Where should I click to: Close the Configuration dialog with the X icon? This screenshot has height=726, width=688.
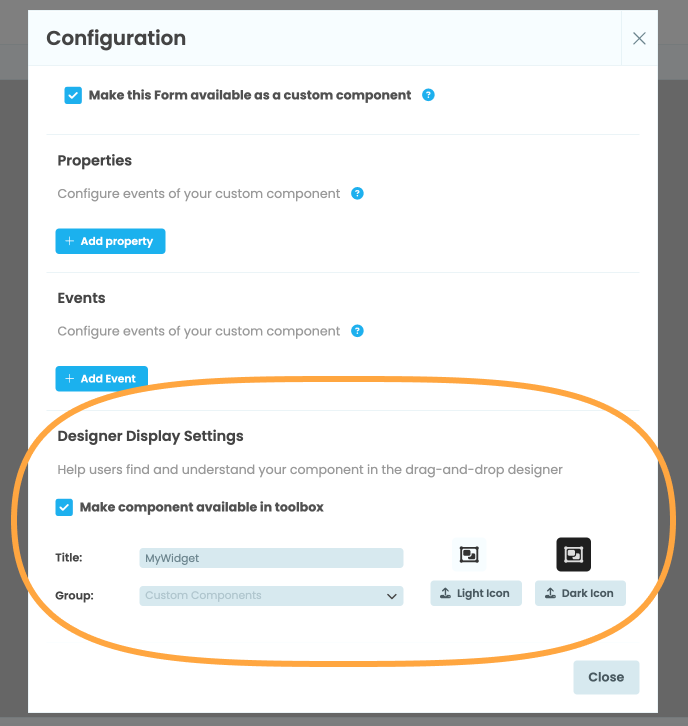(639, 39)
